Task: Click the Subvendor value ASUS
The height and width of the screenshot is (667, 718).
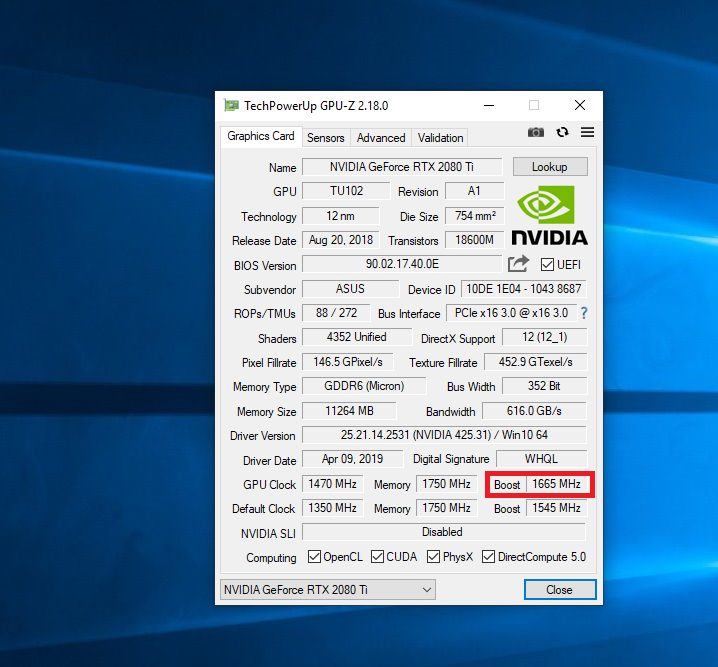Action: point(350,289)
